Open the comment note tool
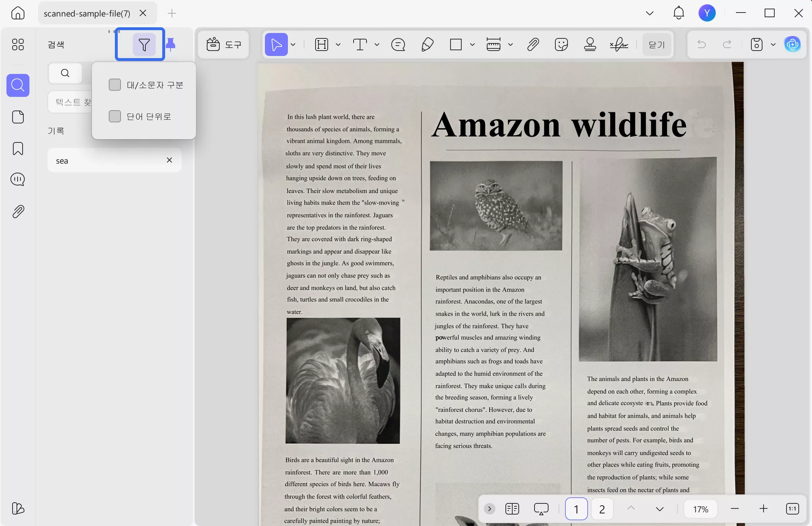812x526 pixels. (398, 44)
